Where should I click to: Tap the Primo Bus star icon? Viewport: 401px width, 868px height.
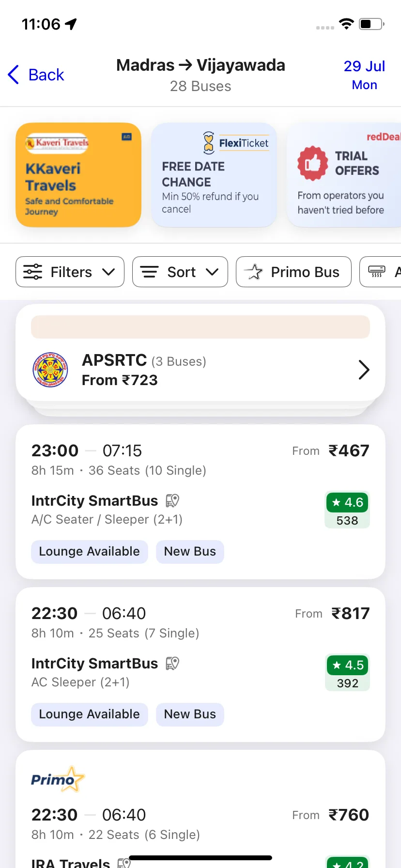253,272
